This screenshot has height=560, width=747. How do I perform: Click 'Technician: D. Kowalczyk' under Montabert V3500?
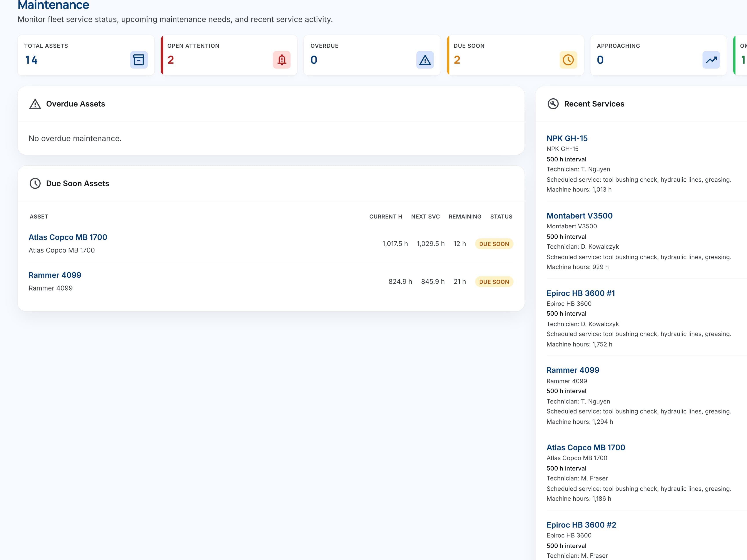pyautogui.click(x=583, y=247)
